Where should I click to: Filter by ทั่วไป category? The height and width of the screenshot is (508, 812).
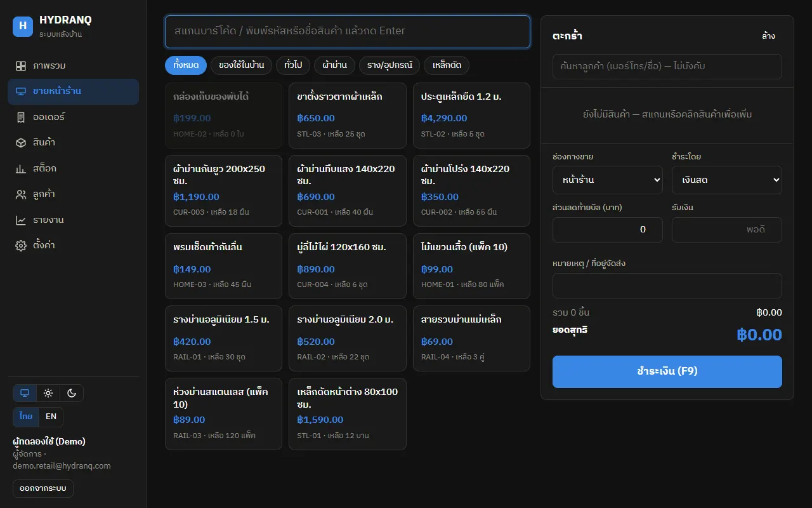293,65
